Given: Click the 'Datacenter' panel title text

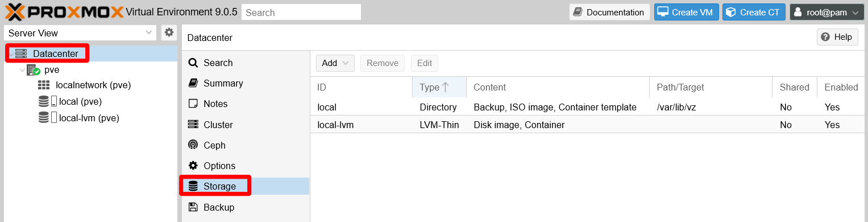Looking at the screenshot, I should [210, 38].
